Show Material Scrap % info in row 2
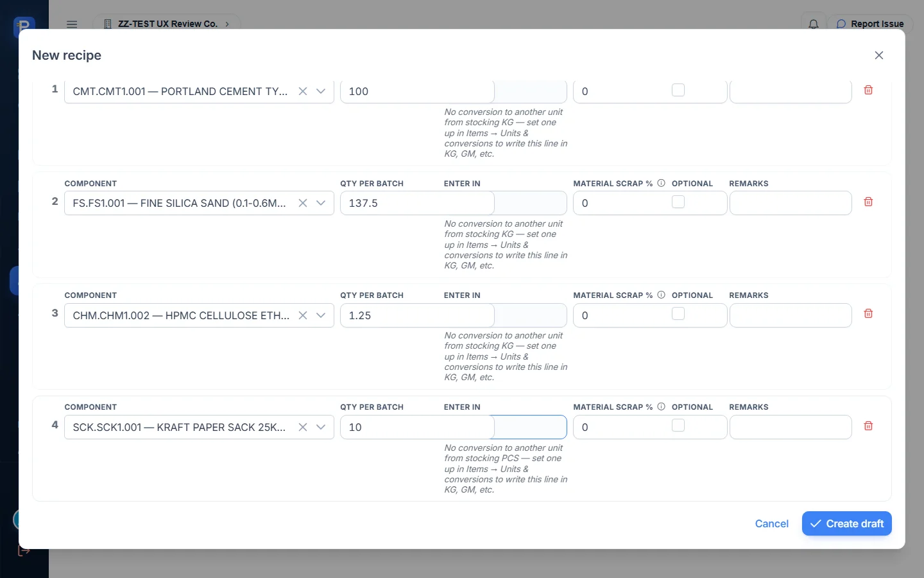This screenshot has height=578, width=924. [661, 183]
